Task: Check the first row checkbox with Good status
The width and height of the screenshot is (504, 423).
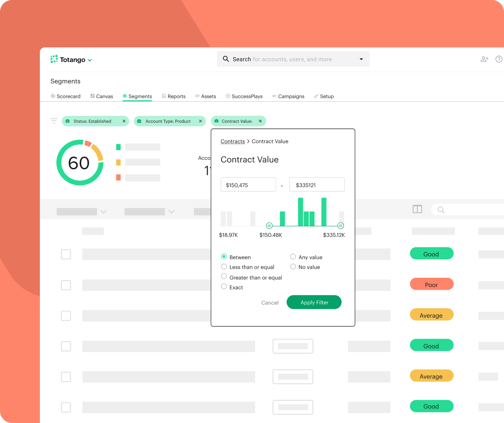Action: (66, 254)
